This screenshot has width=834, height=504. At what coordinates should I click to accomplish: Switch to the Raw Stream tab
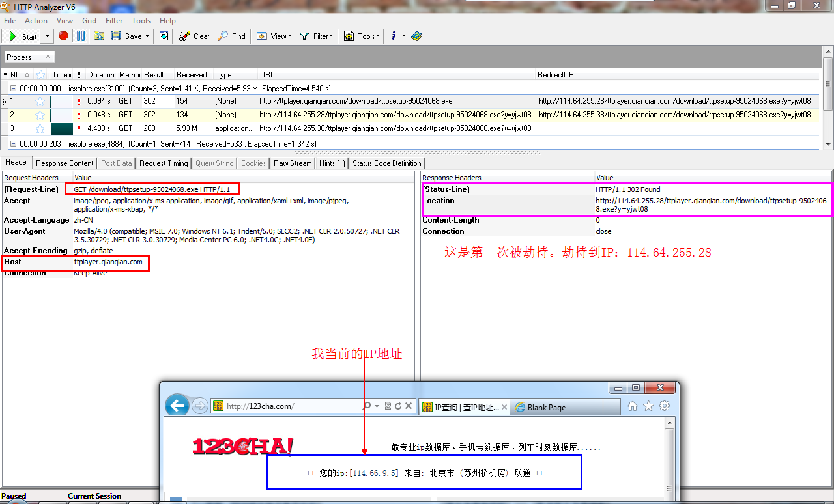(293, 163)
